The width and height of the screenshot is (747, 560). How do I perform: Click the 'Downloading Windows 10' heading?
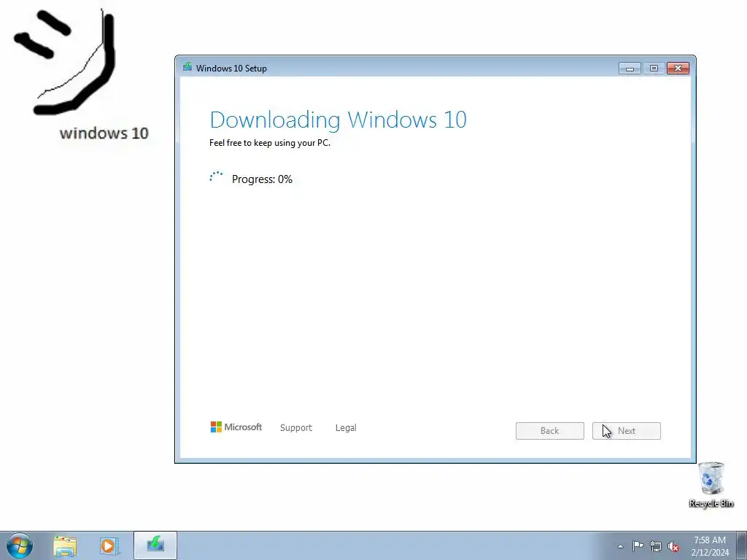[338, 120]
